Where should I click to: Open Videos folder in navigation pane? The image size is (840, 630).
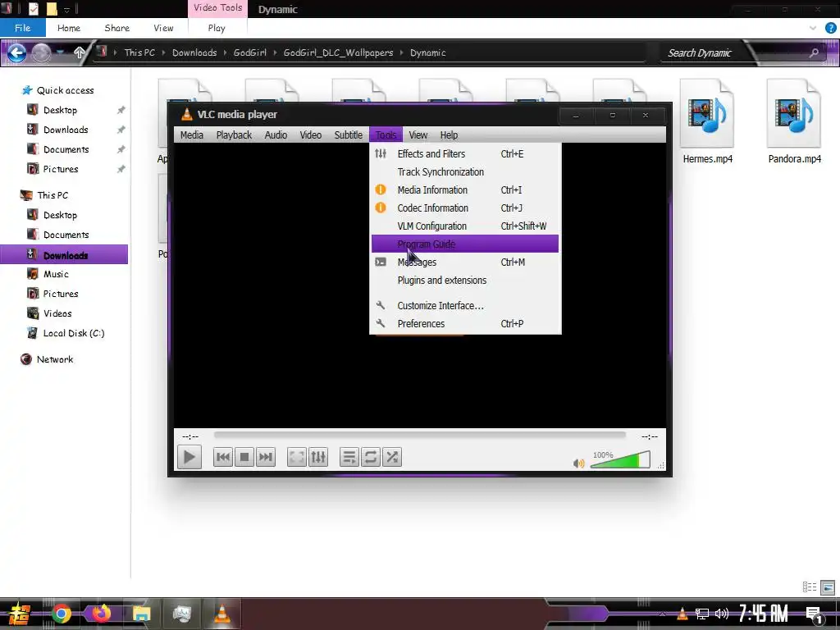pos(57,313)
